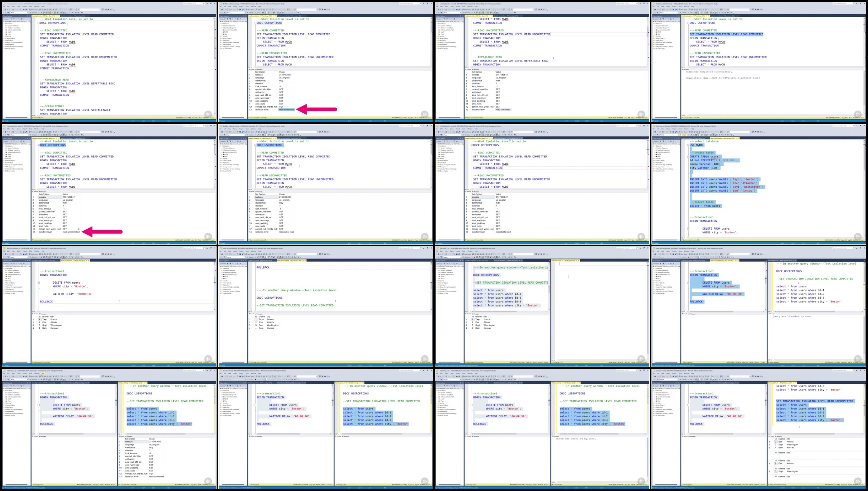The width and height of the screenshot is (868, 491).
Task: Click editor vertical scrollbar in the SERIALIZABLE frame
Action: pos(215,66)
